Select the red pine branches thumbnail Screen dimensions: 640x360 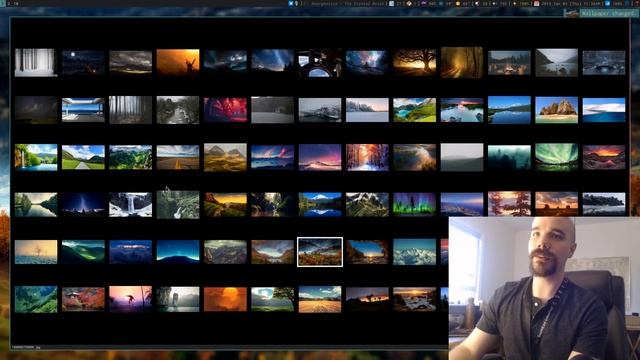tap(509, 204)
